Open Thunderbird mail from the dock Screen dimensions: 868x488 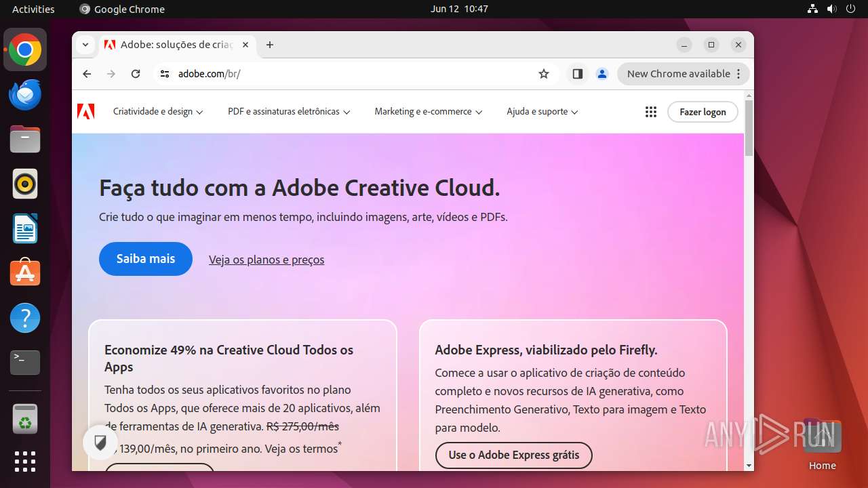pos(25,95)
